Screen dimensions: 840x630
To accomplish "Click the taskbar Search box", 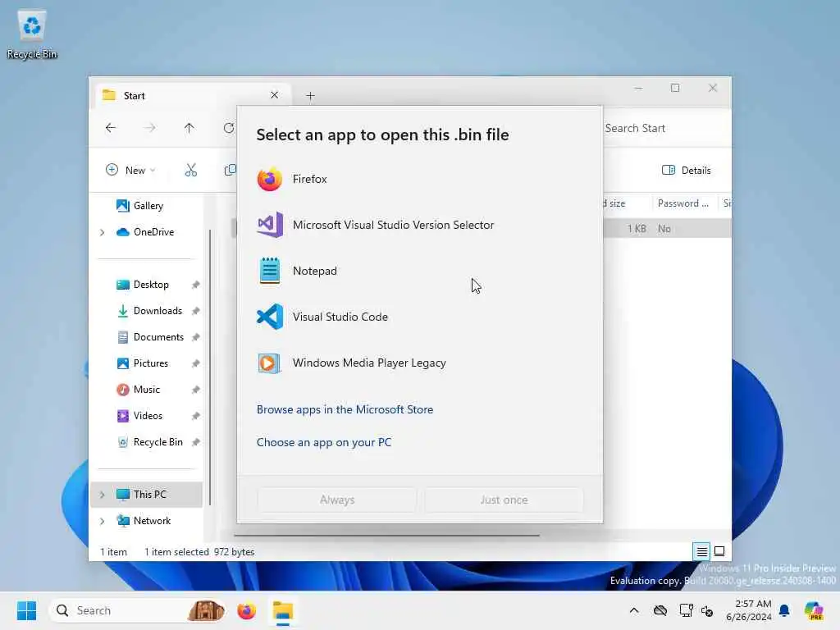I will coord(138,610).
